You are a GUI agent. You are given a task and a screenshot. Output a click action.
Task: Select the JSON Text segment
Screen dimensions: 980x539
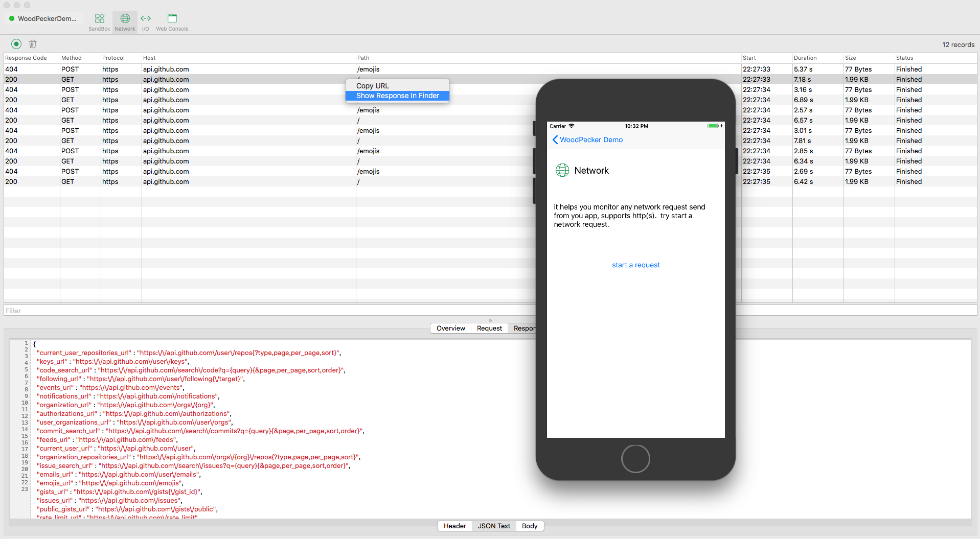click(x=494, y=526)
